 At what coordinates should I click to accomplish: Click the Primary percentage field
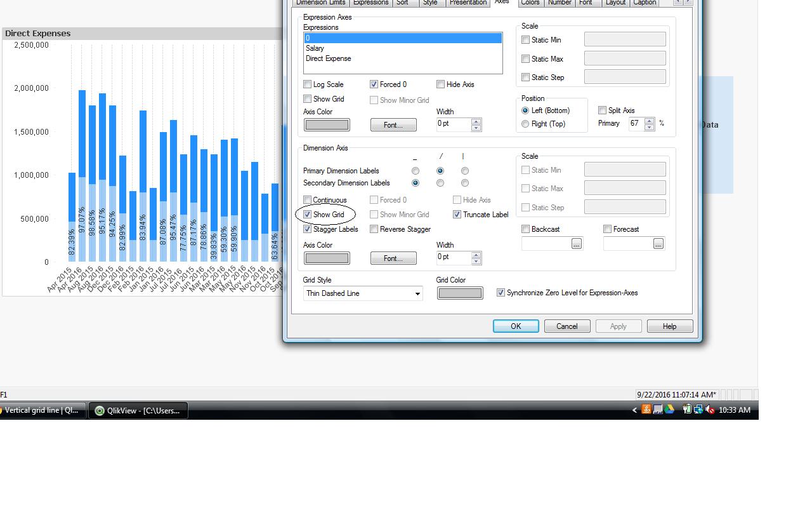point(636,124)
